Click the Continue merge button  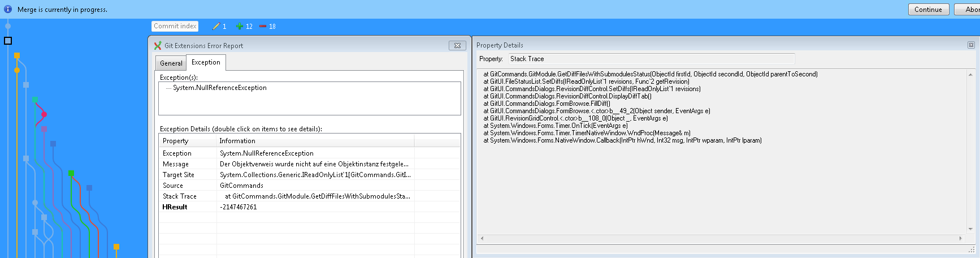[928, 9]
